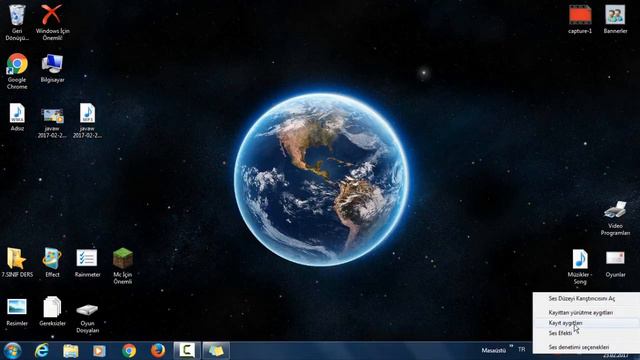Choose Ses Efekti in the context menu
The height and width of the screenshot is (360, 640).
pos(560,333)
